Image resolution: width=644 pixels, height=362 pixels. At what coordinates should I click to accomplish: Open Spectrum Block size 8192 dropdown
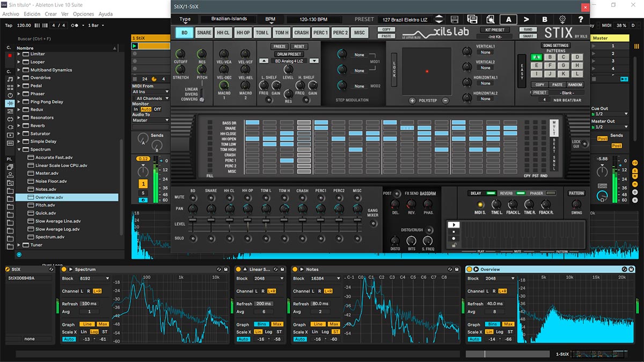tap(94, 279)
